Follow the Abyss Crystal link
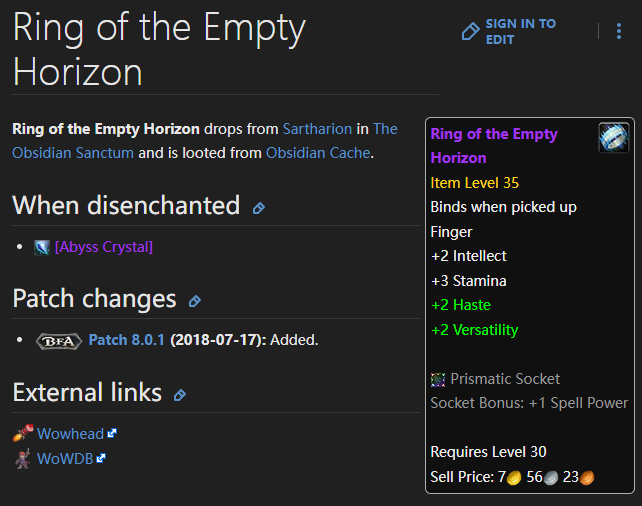642x506 pixels. point(104,247)
